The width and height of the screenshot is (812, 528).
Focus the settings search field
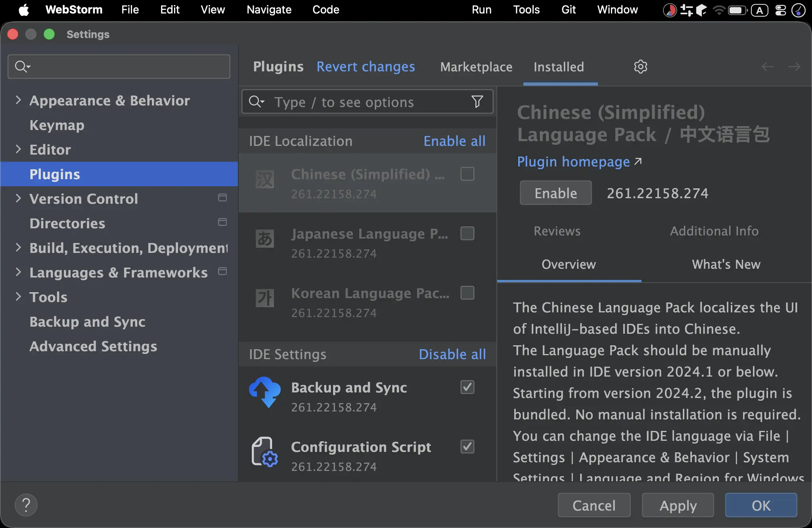pos(119,67)
